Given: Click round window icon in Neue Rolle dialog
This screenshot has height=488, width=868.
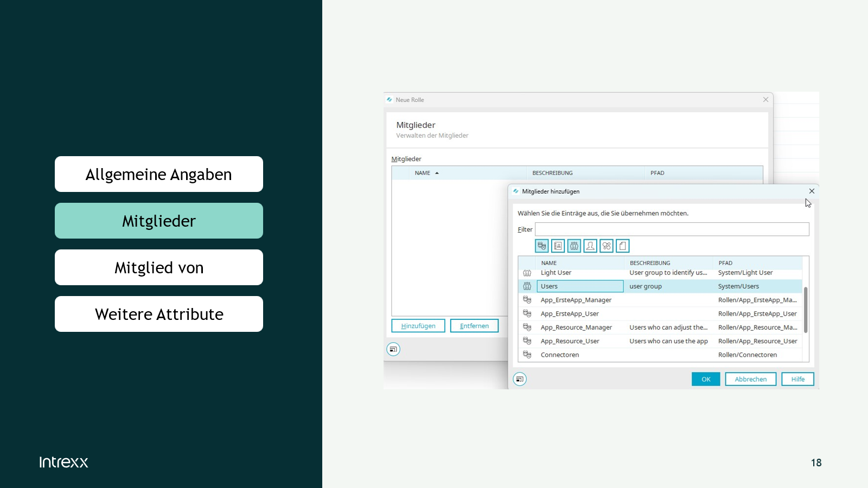Looking at the screenshot, I should point(393,349).
